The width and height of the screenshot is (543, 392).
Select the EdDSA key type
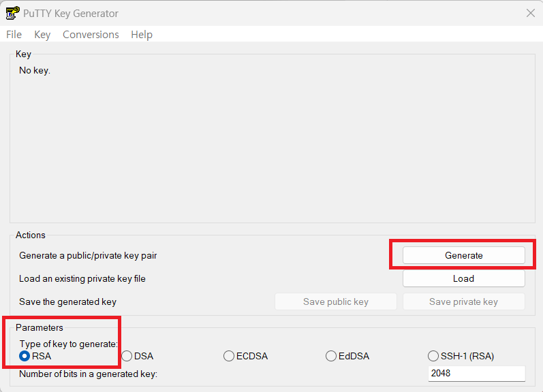tap(347, 356)
